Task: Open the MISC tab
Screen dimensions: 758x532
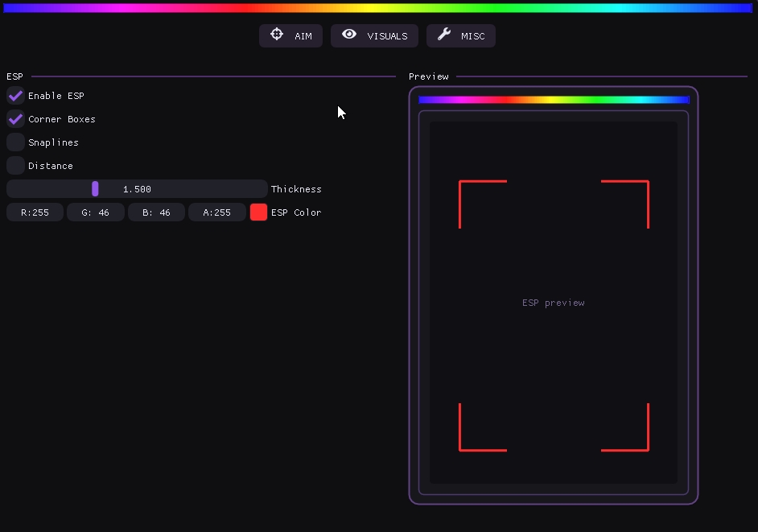Action: click(x=461, y=35)
